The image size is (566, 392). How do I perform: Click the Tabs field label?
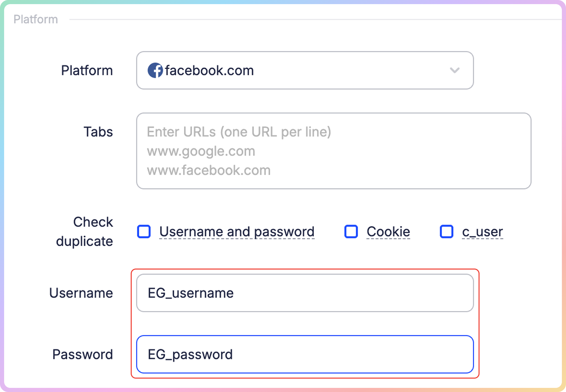click(98, 132)
